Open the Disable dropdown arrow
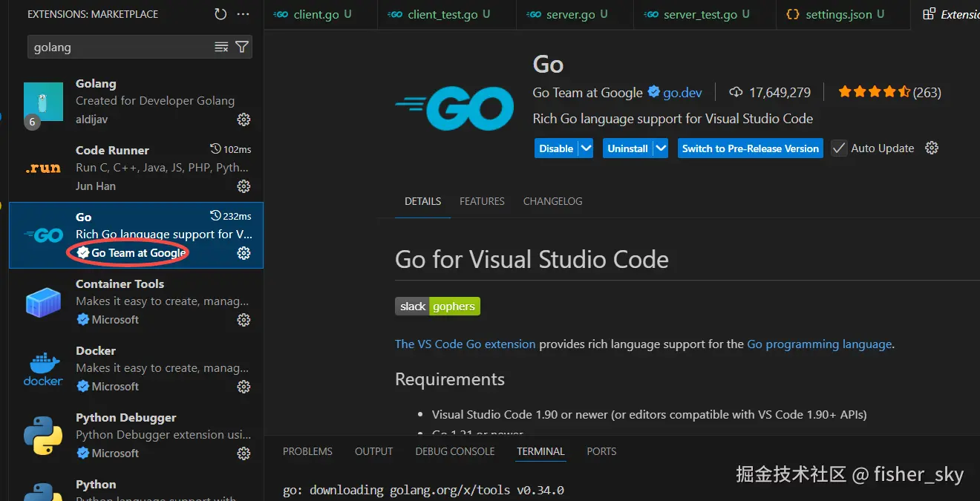980x501 pixels. click(x=586, y=148)
